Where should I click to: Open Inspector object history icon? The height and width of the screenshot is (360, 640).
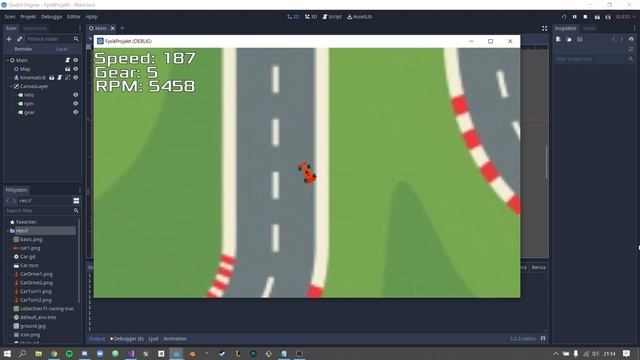(631, 40)
